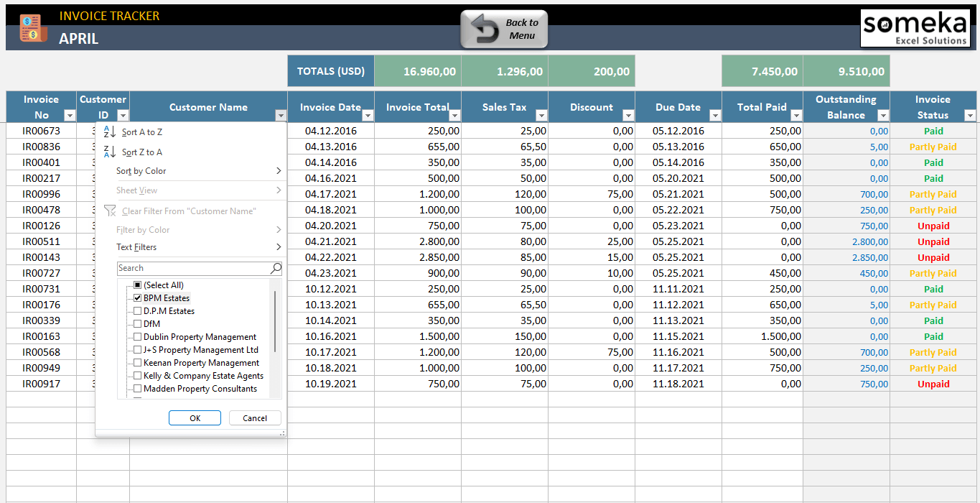Screen dimensions: 980x503
Task: Open the Invoice Total filter dropdown
Action: tap(454, 116)
